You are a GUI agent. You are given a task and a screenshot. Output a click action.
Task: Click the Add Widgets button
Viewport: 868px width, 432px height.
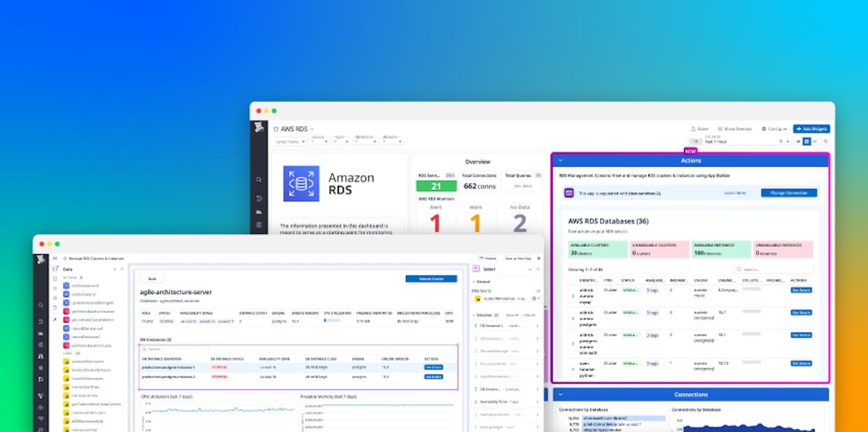click(x=811, y=129)
